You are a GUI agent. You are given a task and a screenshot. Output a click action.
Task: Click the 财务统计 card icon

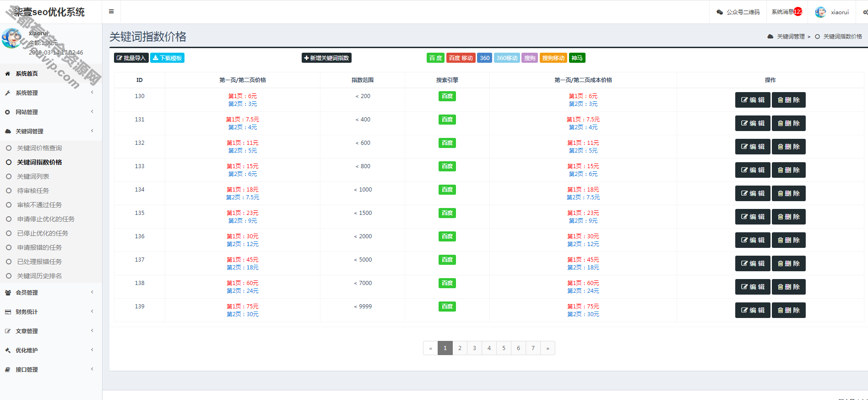8,312
